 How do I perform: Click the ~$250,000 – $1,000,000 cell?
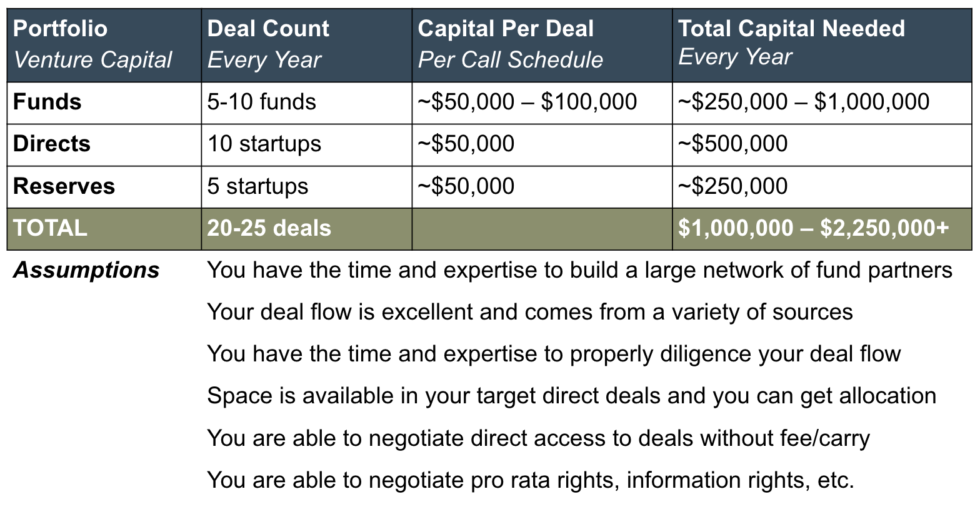click(822, 103)
